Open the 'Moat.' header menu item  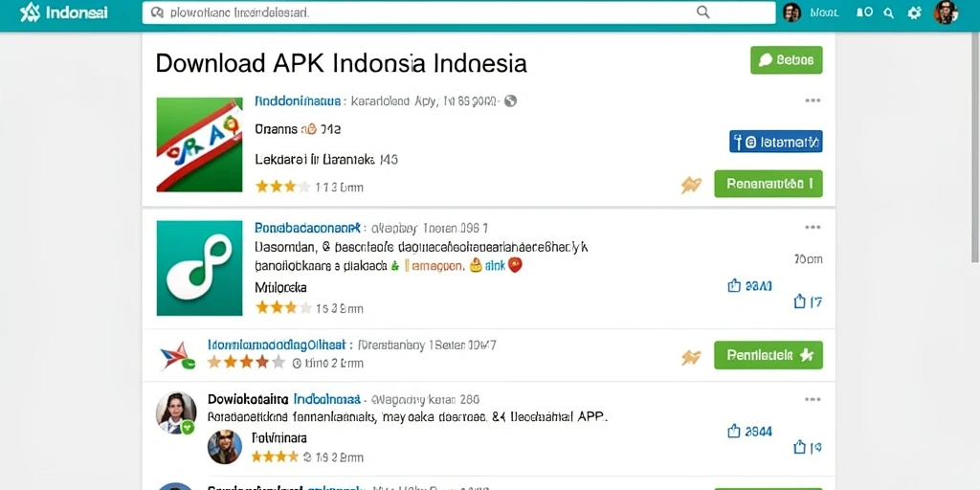point(824,12)
